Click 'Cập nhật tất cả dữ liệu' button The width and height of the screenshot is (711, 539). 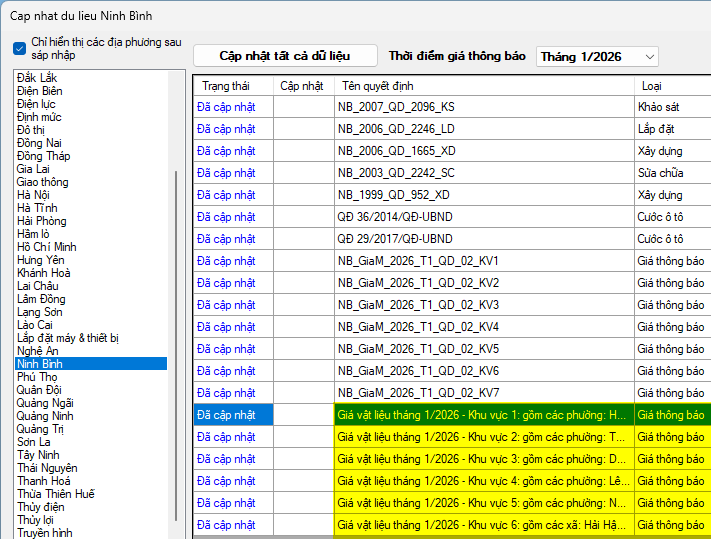tap(285, 56)
